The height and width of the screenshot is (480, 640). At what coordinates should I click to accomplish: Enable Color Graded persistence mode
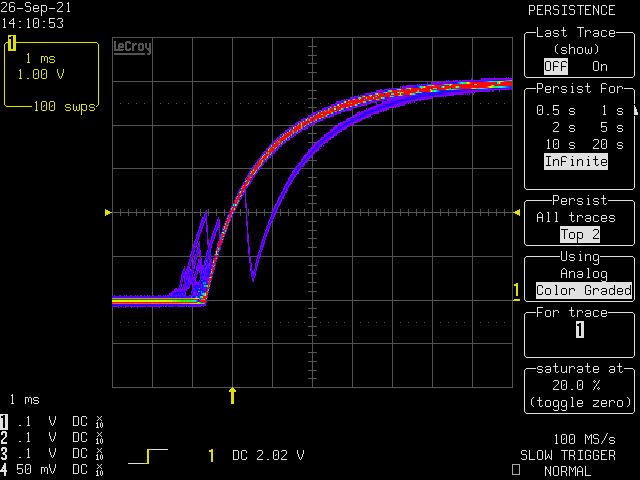(584, 291)
